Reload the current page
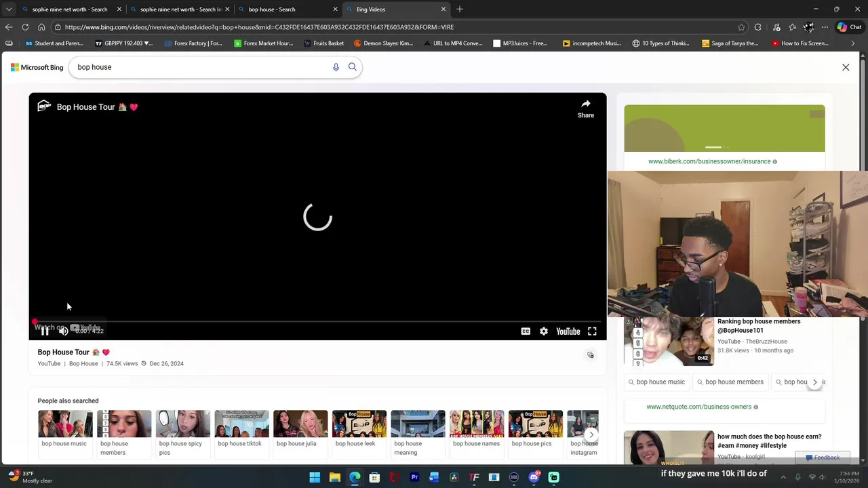This screenshot has width=868, height=488. (25, 27)
